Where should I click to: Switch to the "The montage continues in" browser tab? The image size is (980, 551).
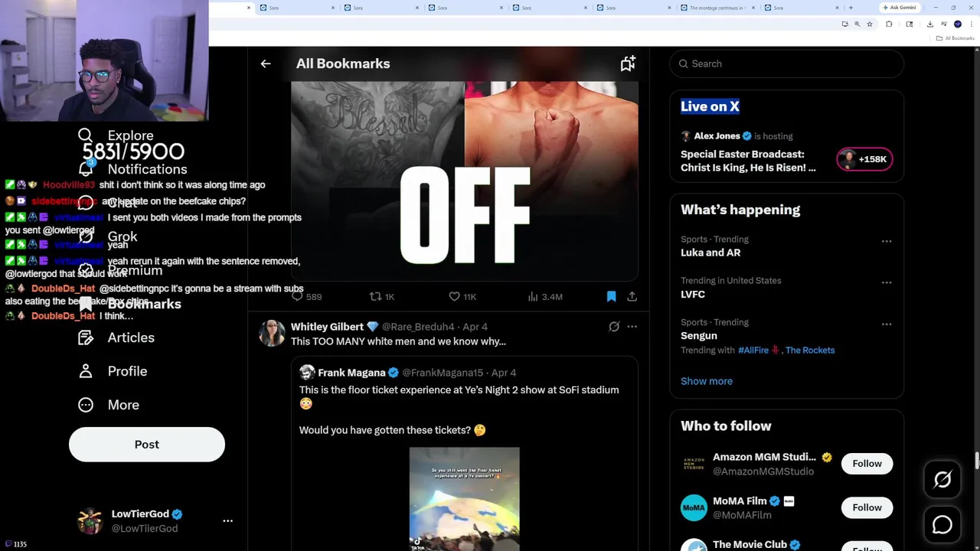point(717,8)
